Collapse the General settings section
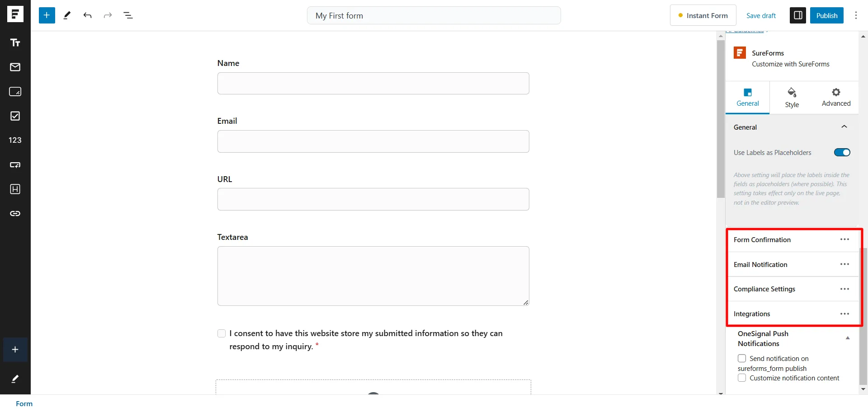 844,127
